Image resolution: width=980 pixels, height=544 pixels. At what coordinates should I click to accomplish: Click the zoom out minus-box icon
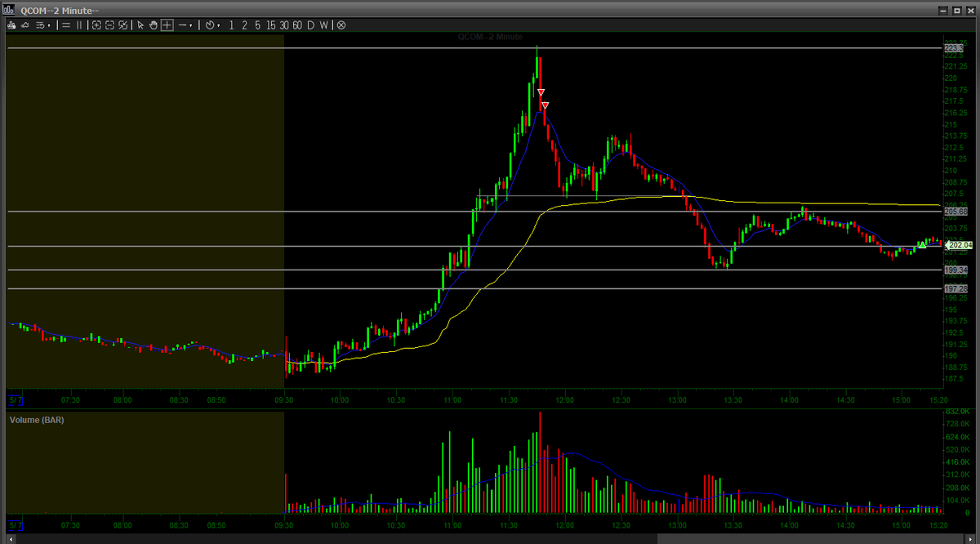click(x=109, y=25)
